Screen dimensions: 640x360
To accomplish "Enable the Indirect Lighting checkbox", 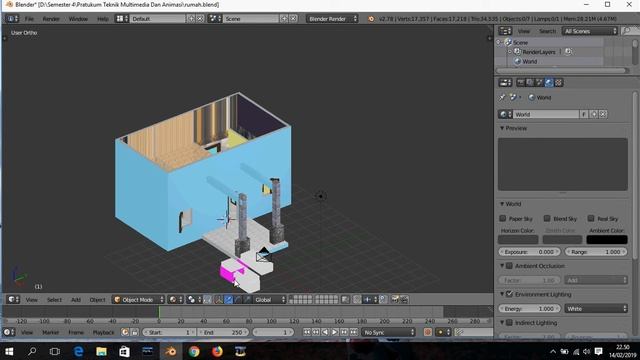I will point(509,322).
